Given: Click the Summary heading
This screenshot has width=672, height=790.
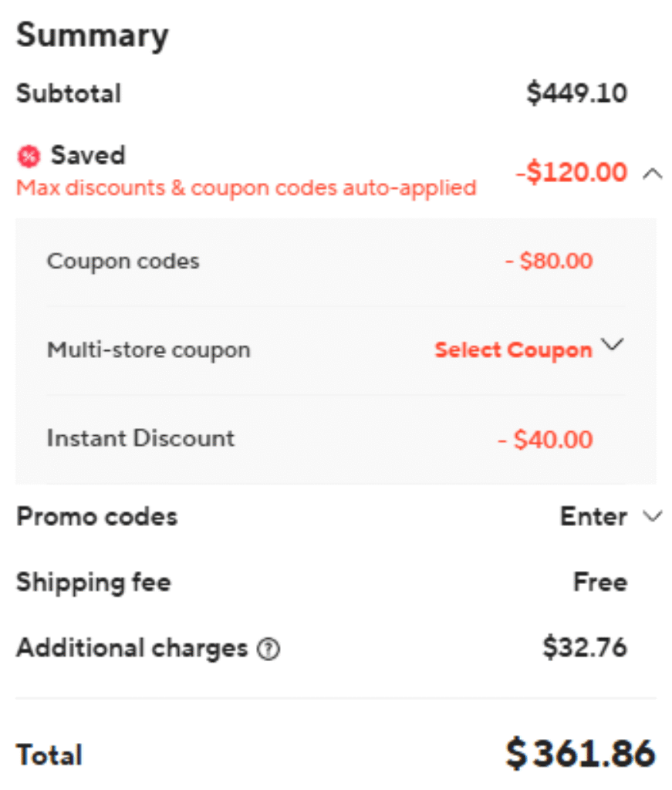Looking at the screenshot, I should tap(93, 36).
